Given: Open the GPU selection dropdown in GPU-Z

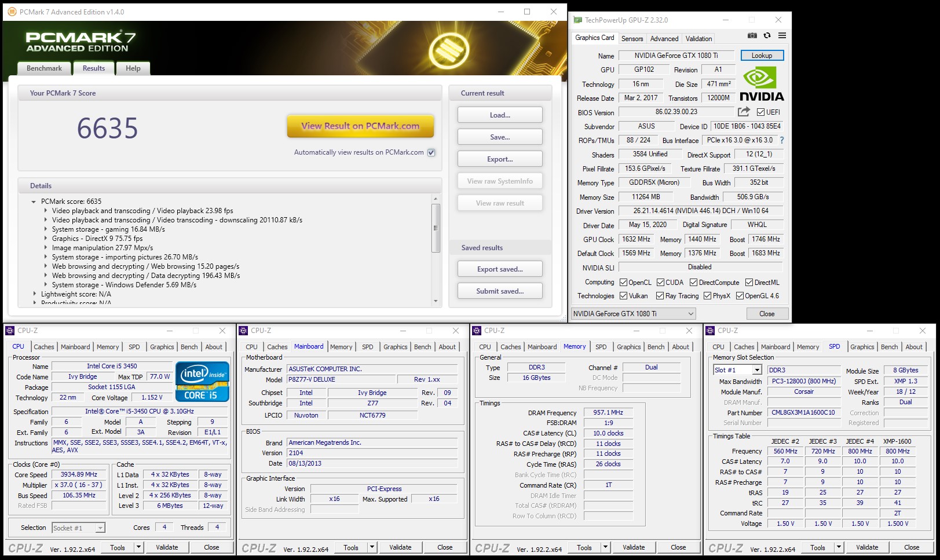Looking at the screenshot, I should tap(633, 313).
